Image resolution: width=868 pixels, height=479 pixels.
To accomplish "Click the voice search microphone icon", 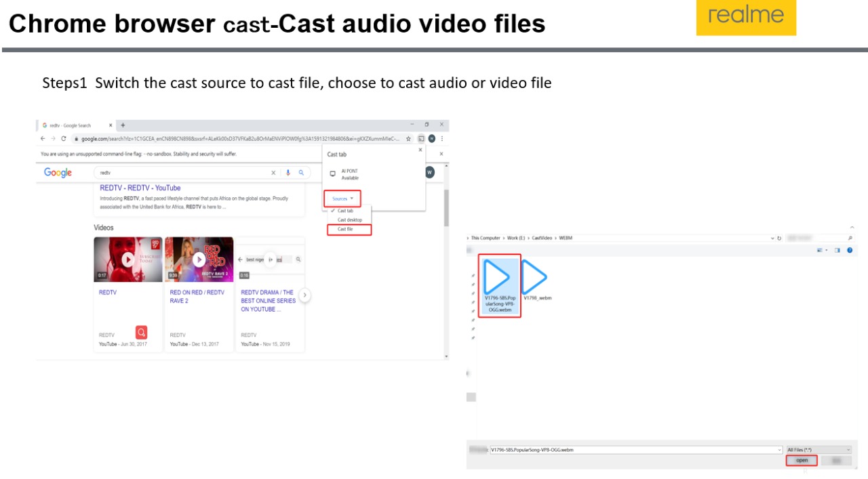I will pyautogui.click(x=288, y=173).
